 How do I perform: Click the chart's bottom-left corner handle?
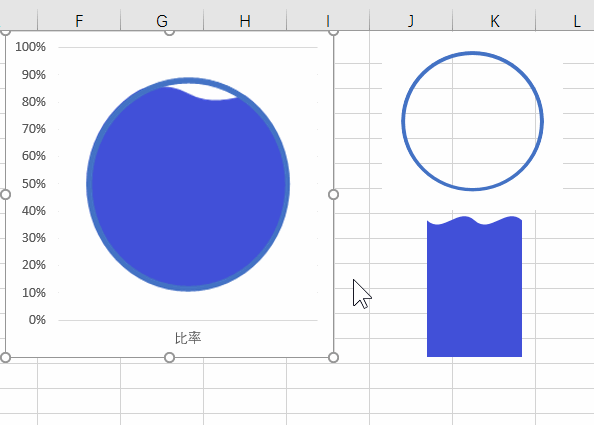(x=5, y=357)
